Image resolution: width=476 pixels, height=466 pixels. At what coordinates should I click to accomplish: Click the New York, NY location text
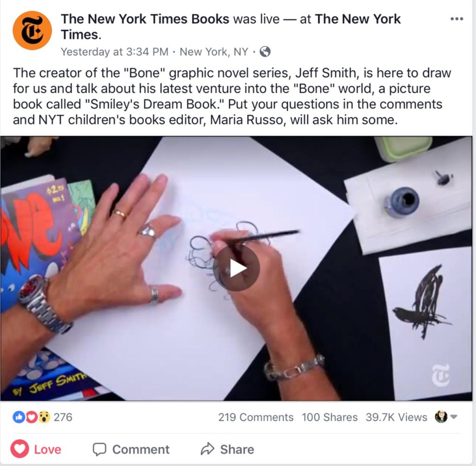pyautogui.click(x=214, y=52)
